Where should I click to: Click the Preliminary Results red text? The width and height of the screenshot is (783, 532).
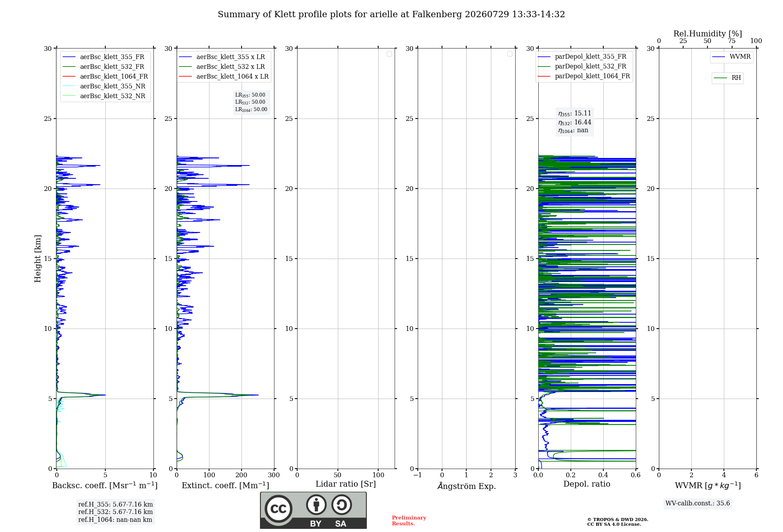(x=409, y=521)
